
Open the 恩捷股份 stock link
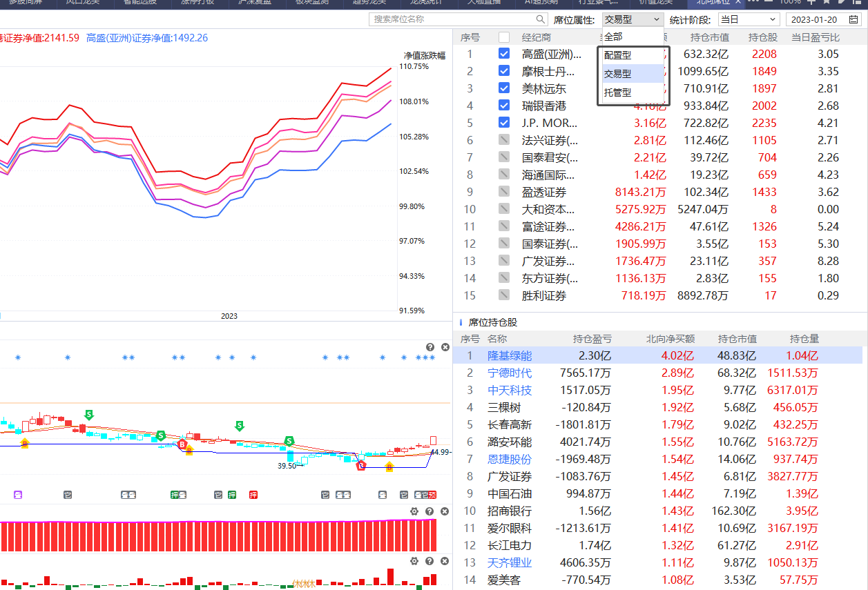(510, 459)
